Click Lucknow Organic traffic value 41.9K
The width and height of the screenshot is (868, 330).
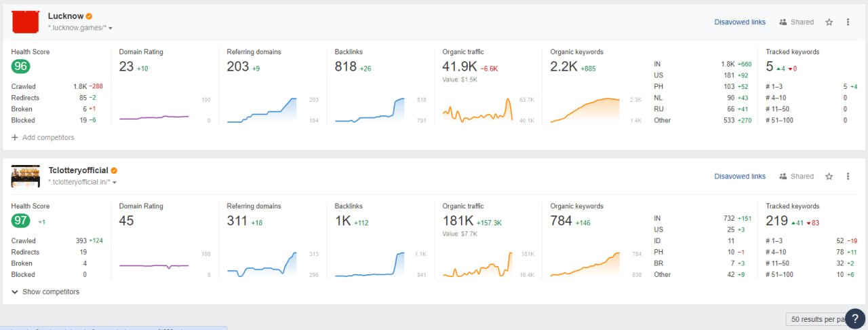[x=460, y=67]
